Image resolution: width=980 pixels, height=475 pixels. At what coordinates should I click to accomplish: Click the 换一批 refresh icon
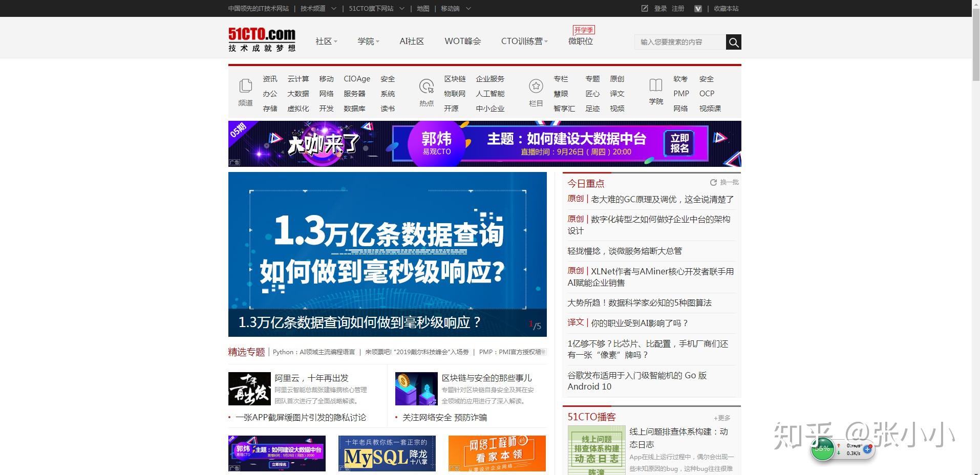[713, 182]
